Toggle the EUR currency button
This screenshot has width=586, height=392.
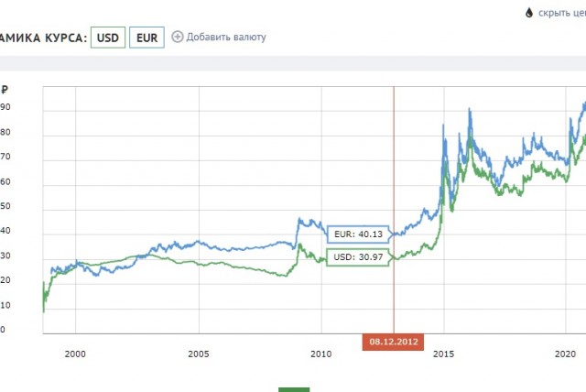146,38
